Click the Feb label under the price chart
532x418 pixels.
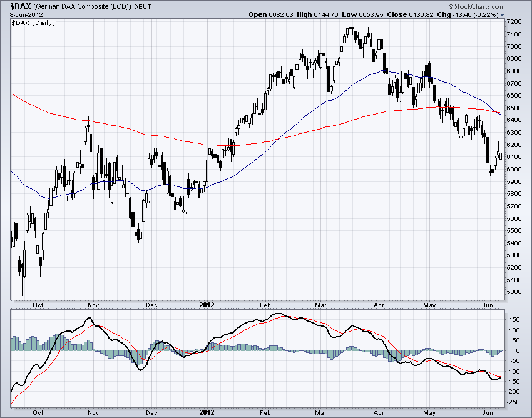265,305
